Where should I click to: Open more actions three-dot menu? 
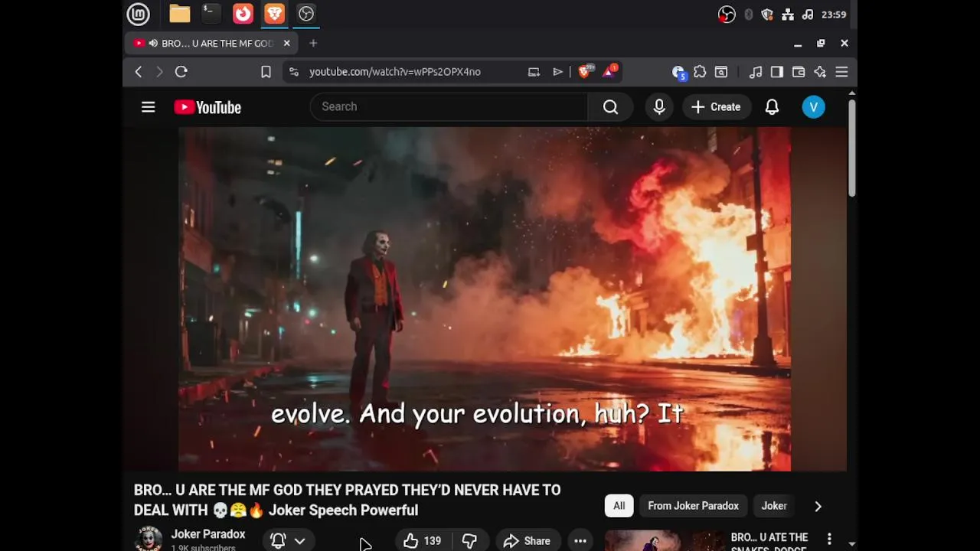coord(580,540)
